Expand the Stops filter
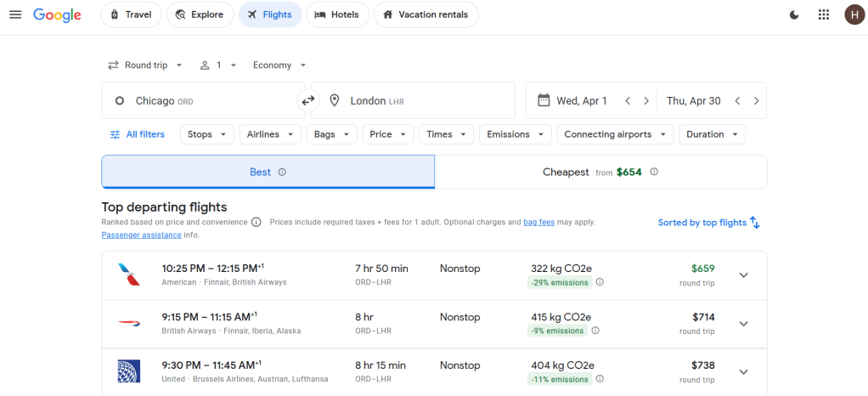 tap(207, 134)
